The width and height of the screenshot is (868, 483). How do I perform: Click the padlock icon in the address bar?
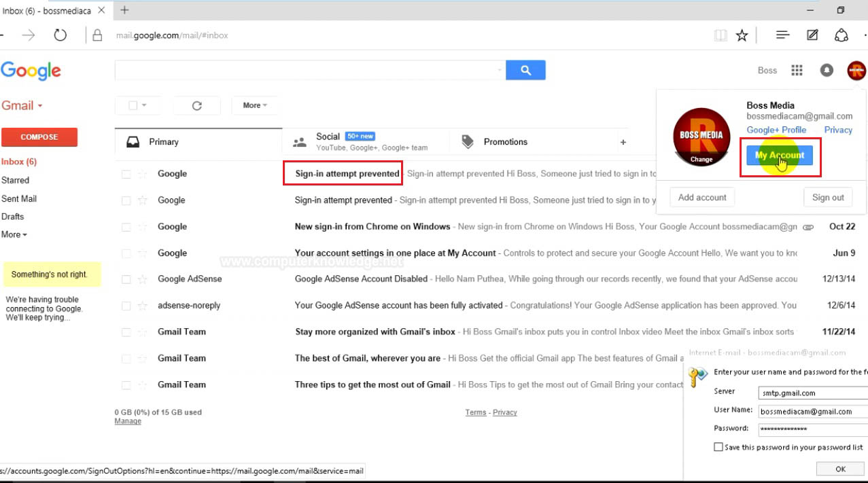click(98, 35)
